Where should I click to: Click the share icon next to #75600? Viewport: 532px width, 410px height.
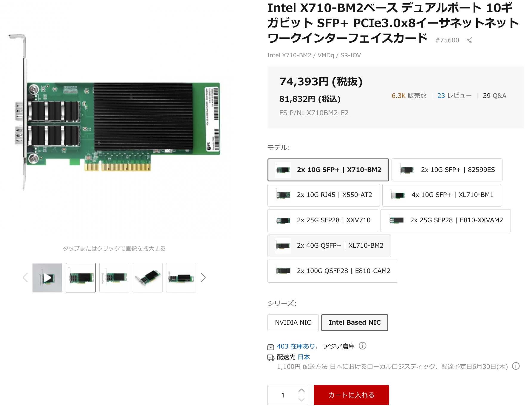(x=469, y=40)
